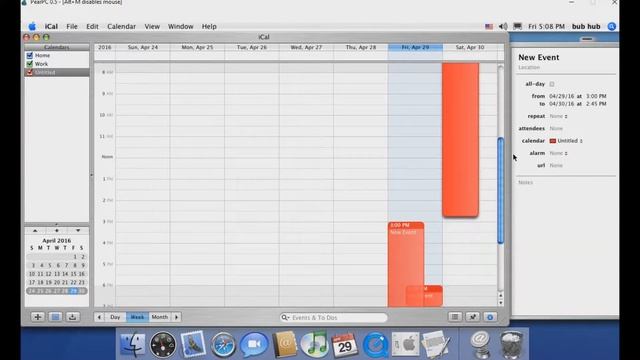Click the from time 3:00 PM value
Viewport: 640px width, 360px height.
(x=596, y=96)
